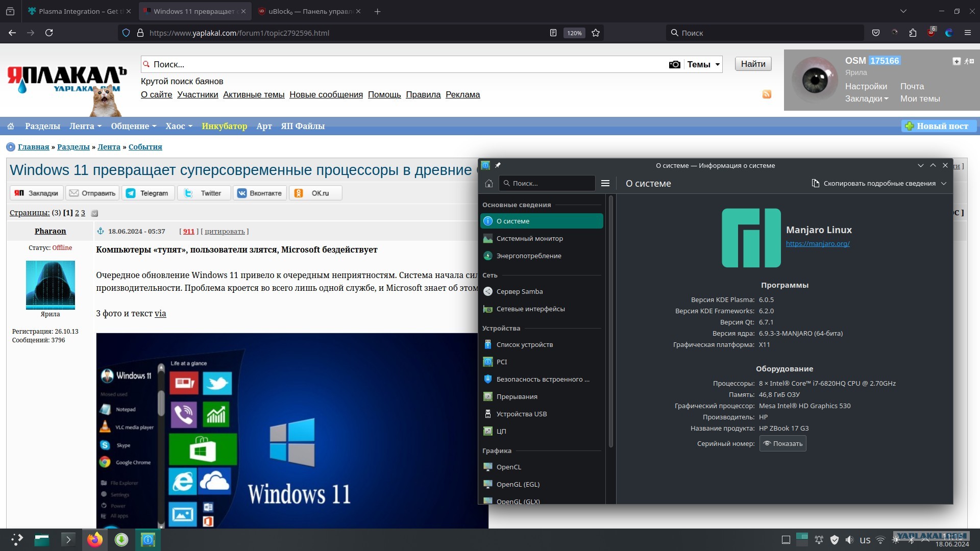Open the Plasma application launcher

[x=17, y=539]
